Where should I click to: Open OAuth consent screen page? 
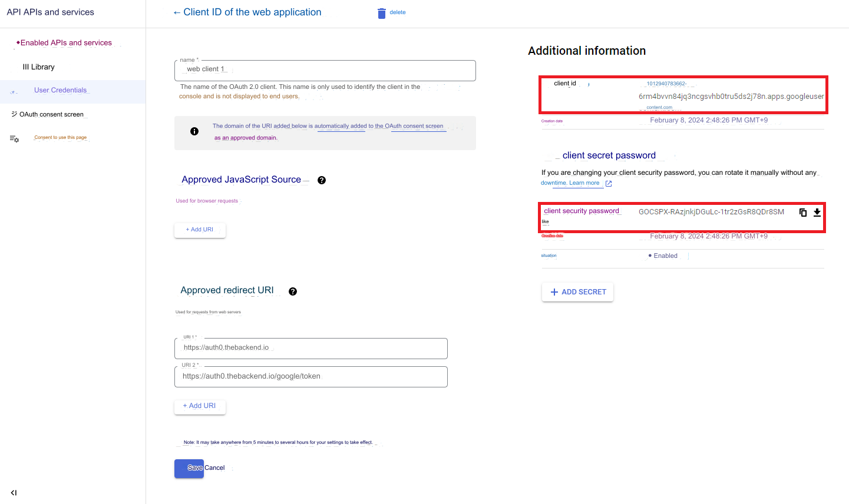click(x=51, y=114)
